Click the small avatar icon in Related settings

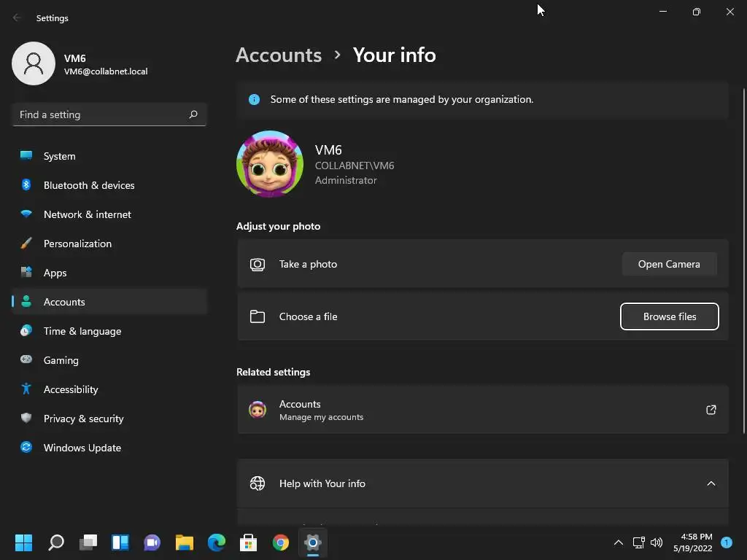258,410
